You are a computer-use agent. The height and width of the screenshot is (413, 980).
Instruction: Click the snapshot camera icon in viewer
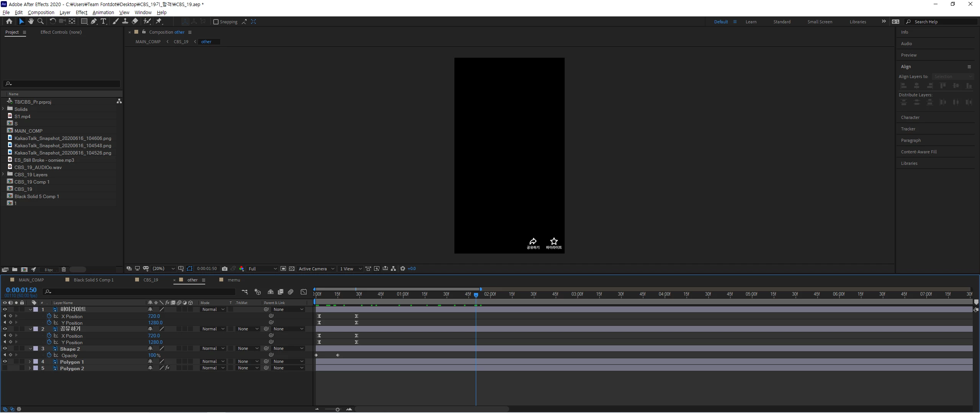pyautogui.click(x=225, y=269)
